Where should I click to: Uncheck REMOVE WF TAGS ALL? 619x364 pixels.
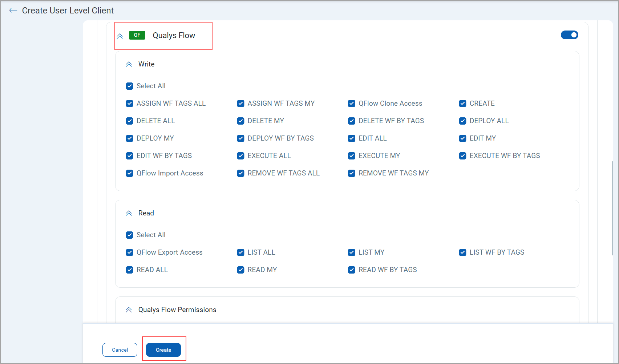click(240, 173)
